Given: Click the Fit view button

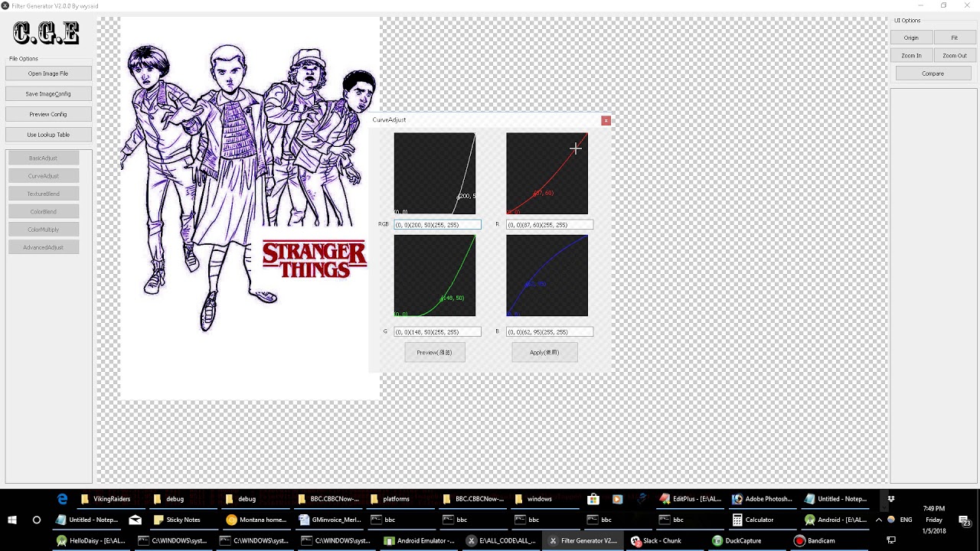Looking at the screenshot, I should tap(955, 37).
